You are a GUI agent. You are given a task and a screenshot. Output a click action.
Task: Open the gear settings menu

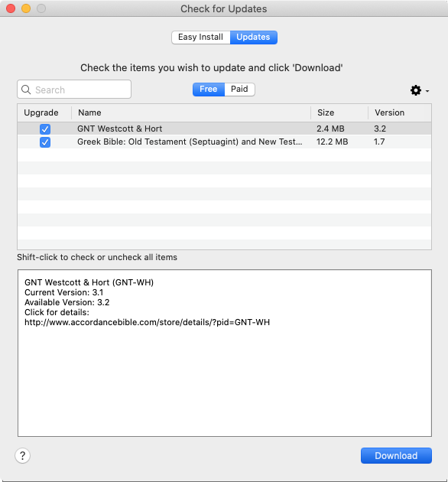(416, 90)
